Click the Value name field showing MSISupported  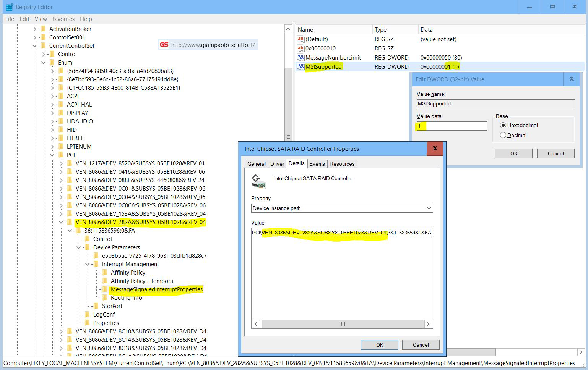pos(495,103)
